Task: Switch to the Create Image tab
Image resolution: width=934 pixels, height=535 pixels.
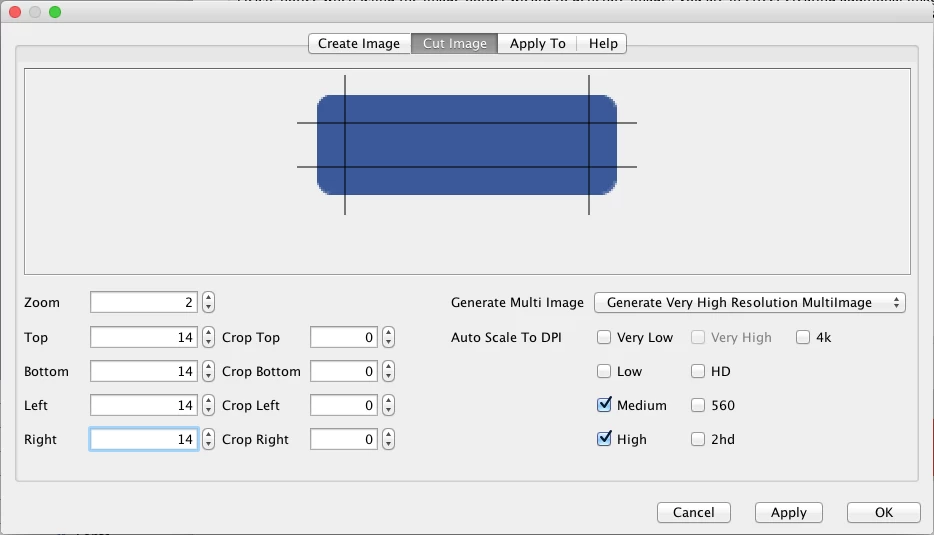Action: [359, 43]
